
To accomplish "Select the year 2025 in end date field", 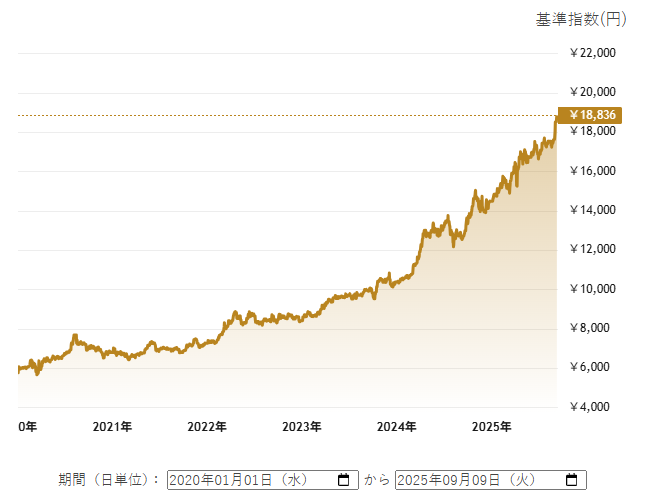I will pyautogui.click(x=417, y=480).
